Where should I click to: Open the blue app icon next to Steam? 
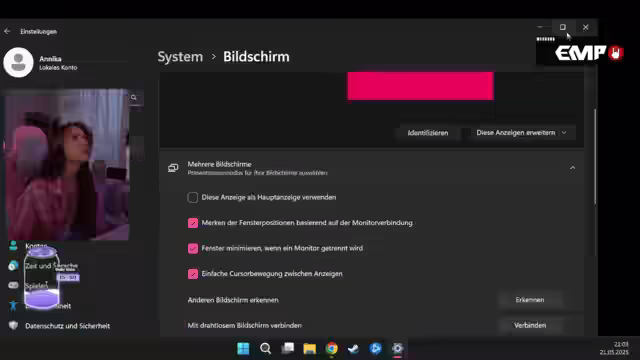376,349
